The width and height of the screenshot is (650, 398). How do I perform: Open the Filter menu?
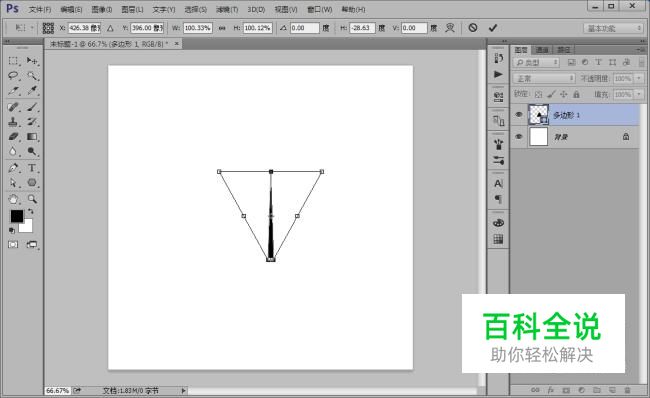[227, 9]
